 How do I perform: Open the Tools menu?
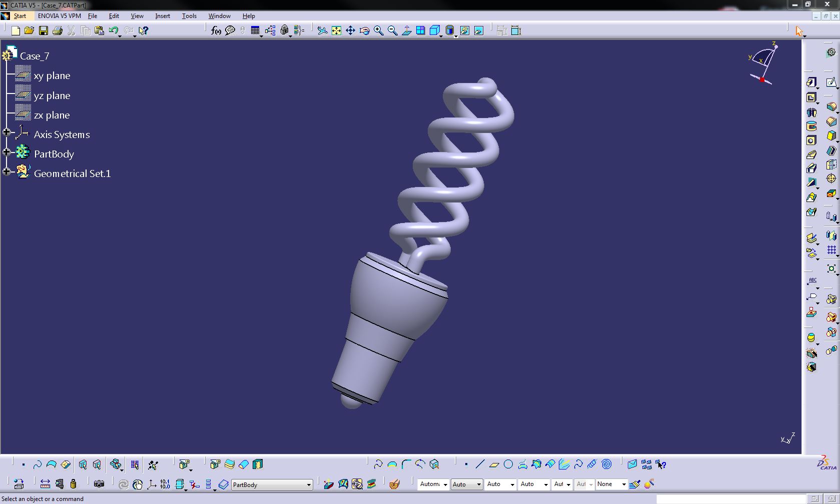coord(189,16)
